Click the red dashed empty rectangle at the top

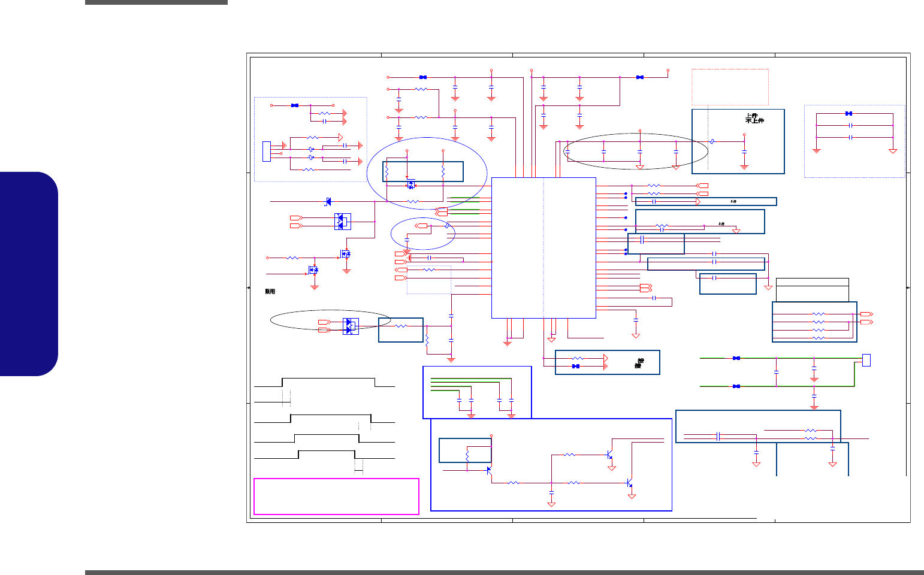pyautogui.click(x=730, y=87)
